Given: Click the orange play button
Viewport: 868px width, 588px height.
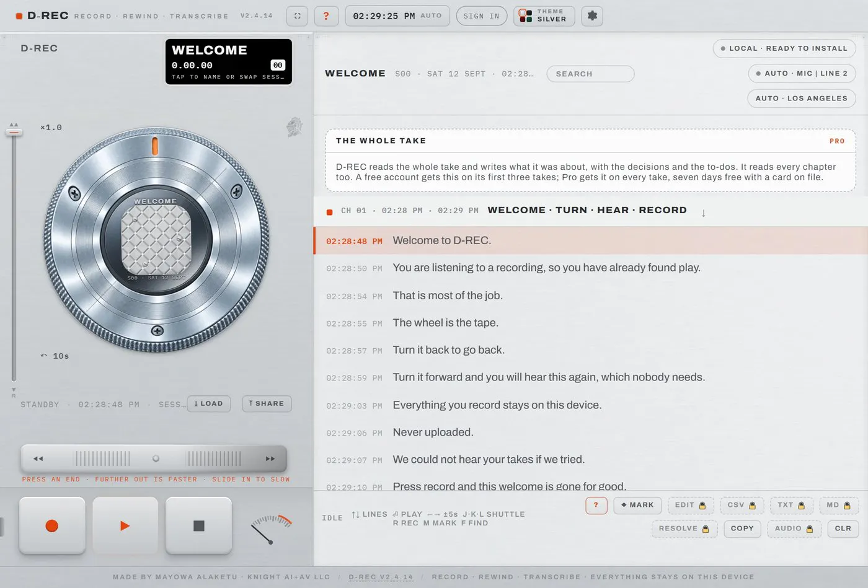Looking at the screenshot, I should click(125, 526).
